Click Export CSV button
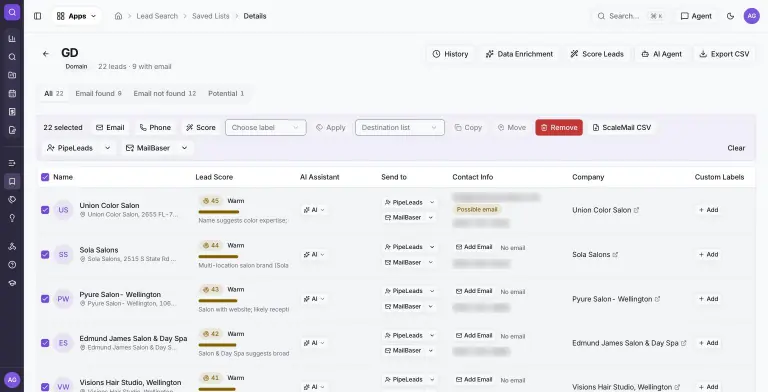Image resolution: width=768 pixels, height=392 pixels. (724, 54)
